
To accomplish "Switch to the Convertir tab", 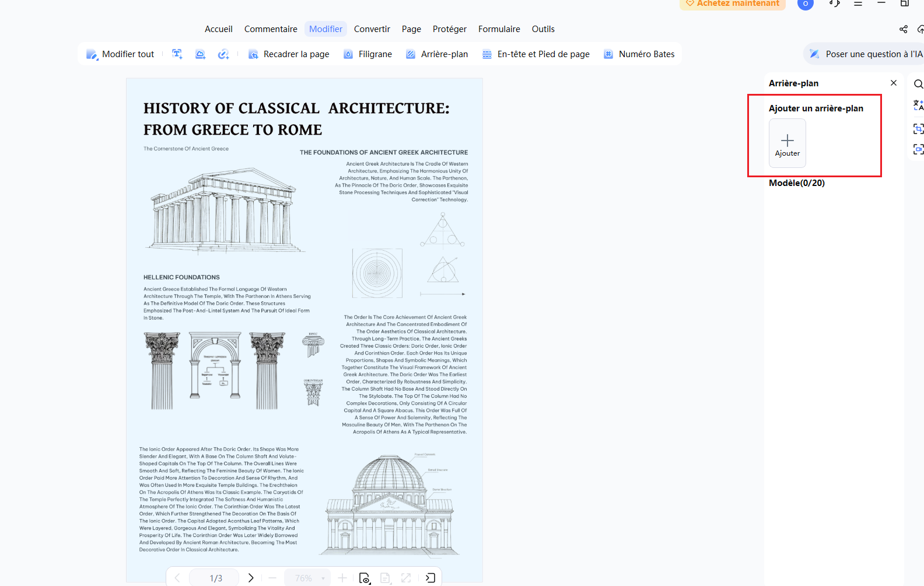I will (x=372, y=29).
